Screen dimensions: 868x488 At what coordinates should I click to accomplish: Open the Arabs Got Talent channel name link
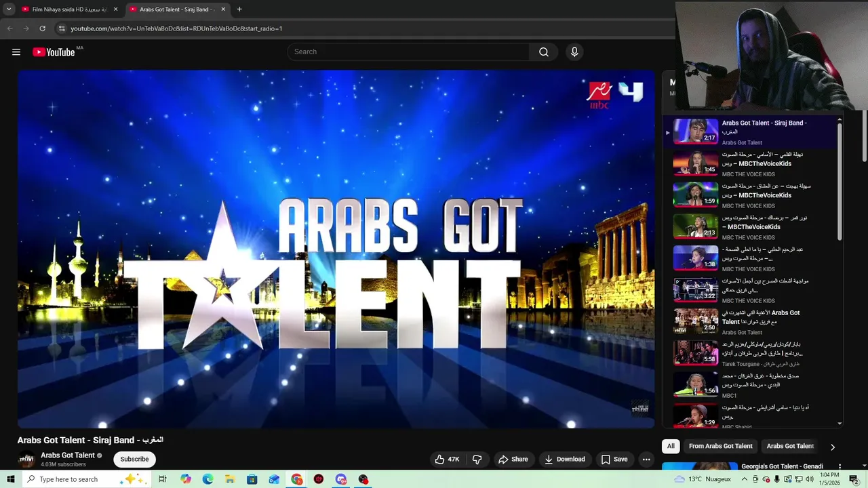pos(68,455)
